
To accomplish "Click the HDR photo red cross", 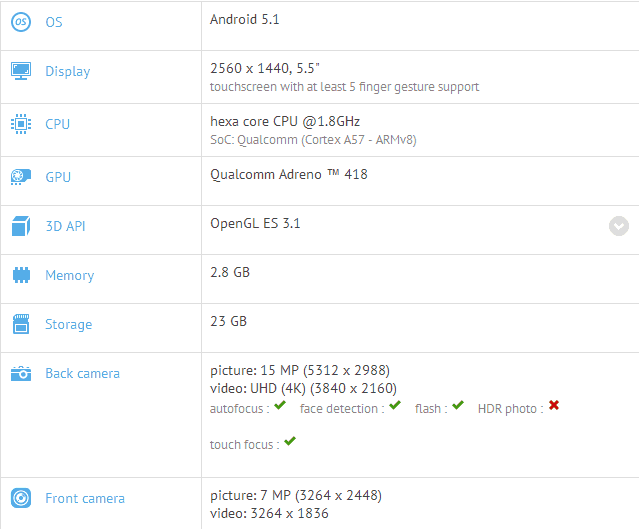I will [x=553, y=406].
